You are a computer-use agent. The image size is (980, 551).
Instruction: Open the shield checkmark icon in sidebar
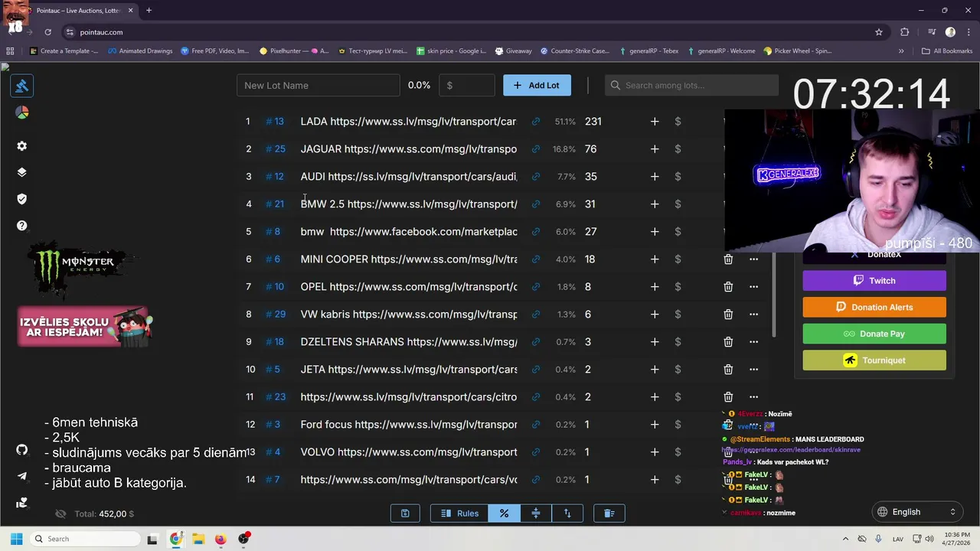point(22,199)
